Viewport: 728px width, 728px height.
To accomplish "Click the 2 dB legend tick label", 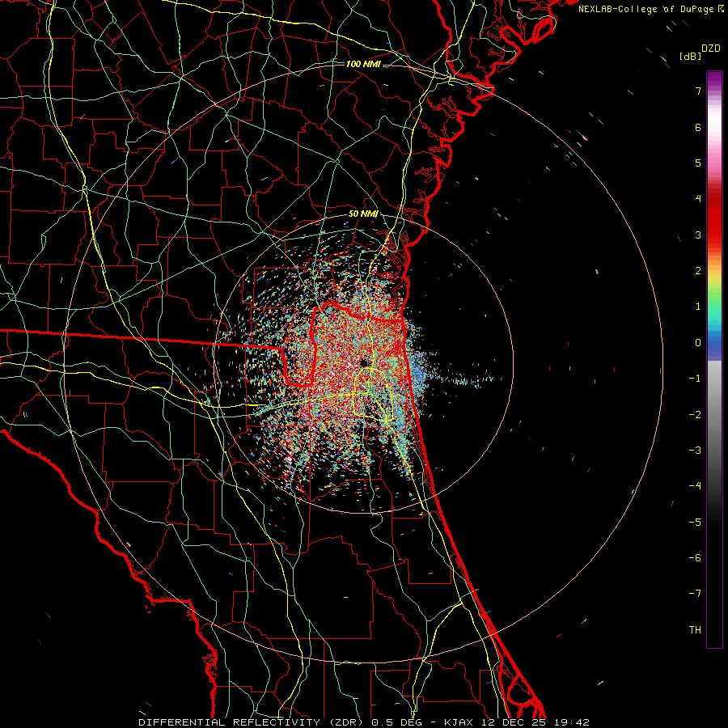I will tap(698, 271).
